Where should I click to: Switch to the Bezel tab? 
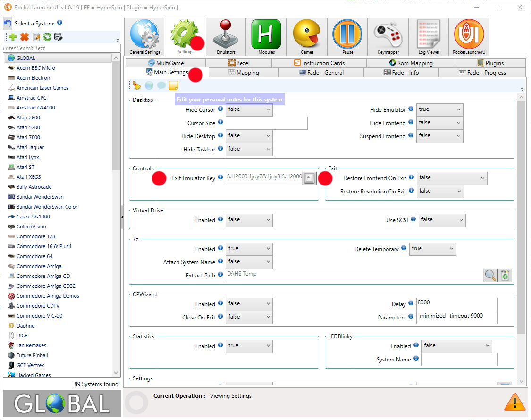click(239, 63)
